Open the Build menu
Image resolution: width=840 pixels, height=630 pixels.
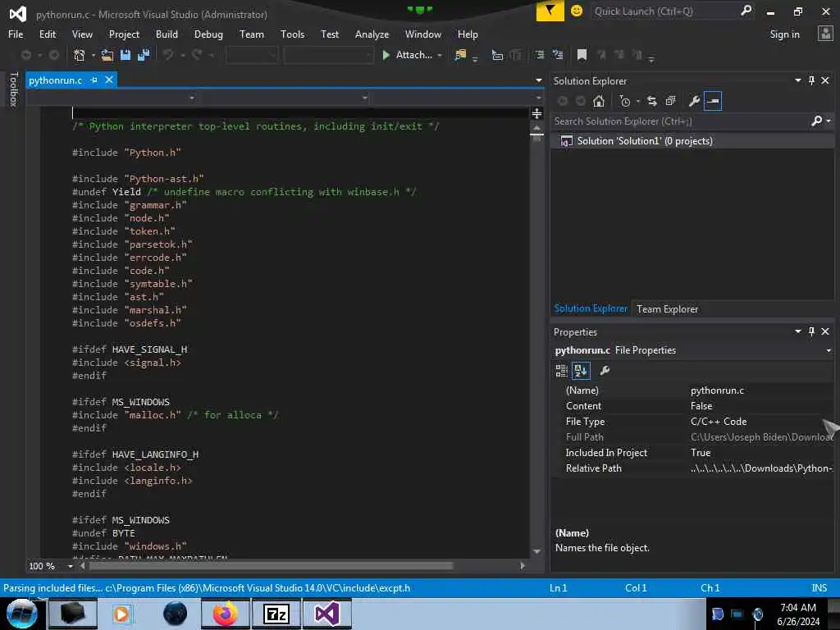click(x=167, y=34)
